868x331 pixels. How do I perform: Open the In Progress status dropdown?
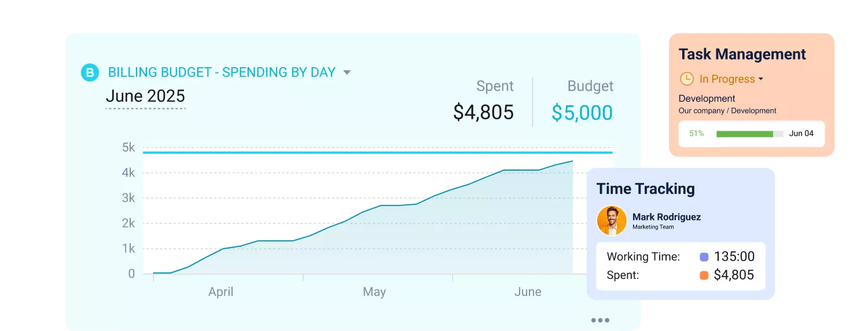761,79
